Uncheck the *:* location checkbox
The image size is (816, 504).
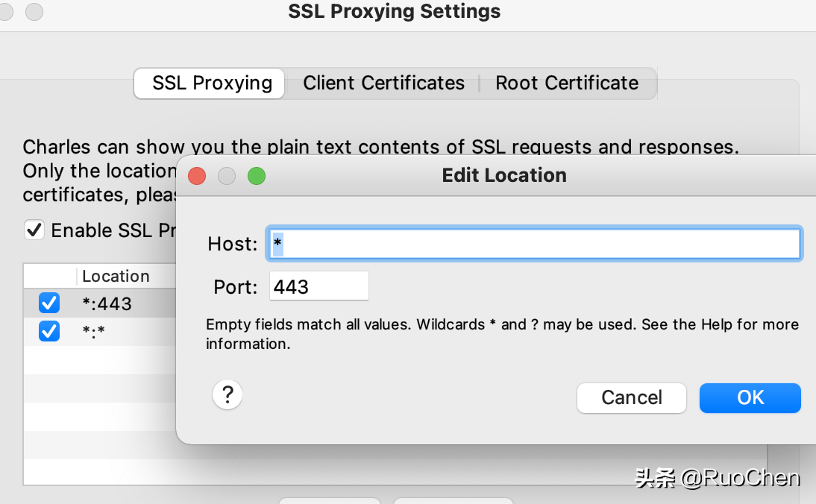[x=49, y=331]
